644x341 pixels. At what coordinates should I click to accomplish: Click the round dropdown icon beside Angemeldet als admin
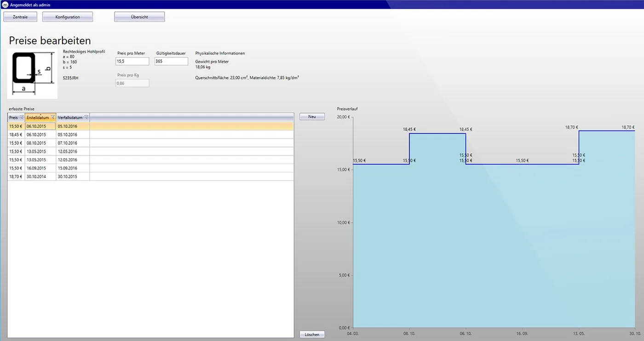point(5,5)
